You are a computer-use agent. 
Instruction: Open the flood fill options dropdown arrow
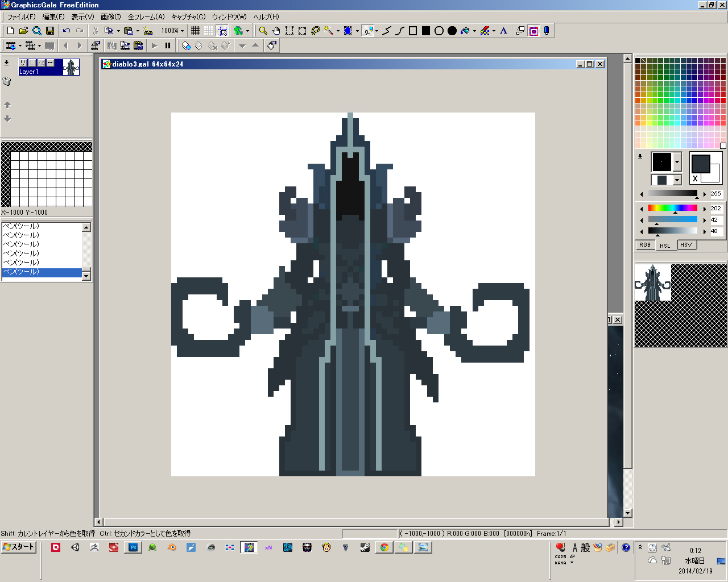tap(474, 31)
